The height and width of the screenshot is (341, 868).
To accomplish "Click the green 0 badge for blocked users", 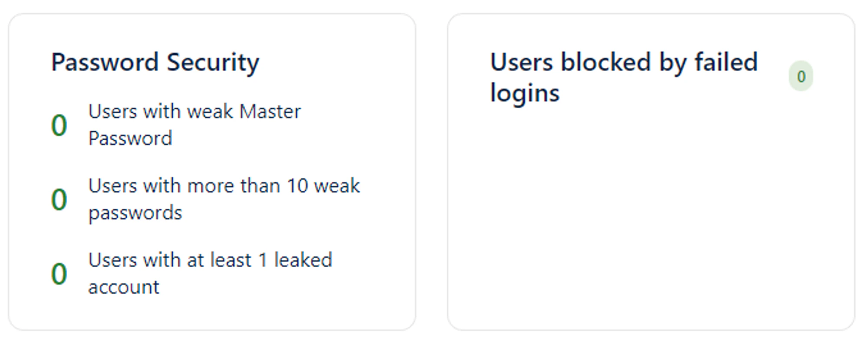I will click(801, 76).
